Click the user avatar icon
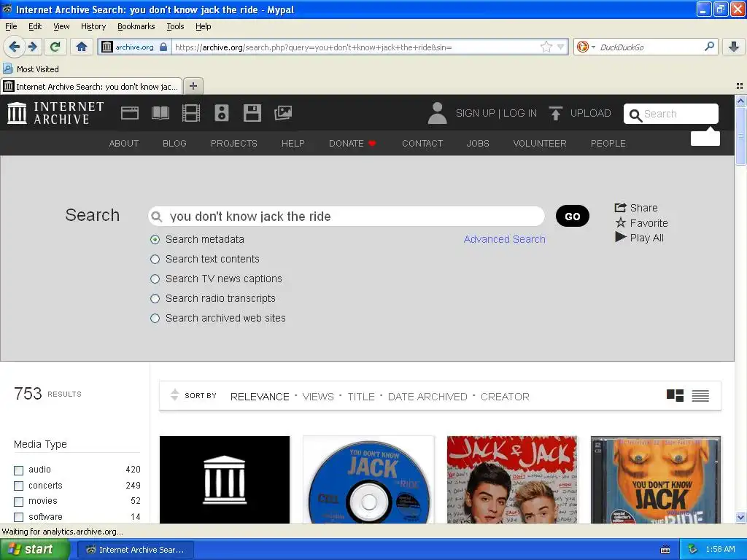747x560 pixels. 438,113
